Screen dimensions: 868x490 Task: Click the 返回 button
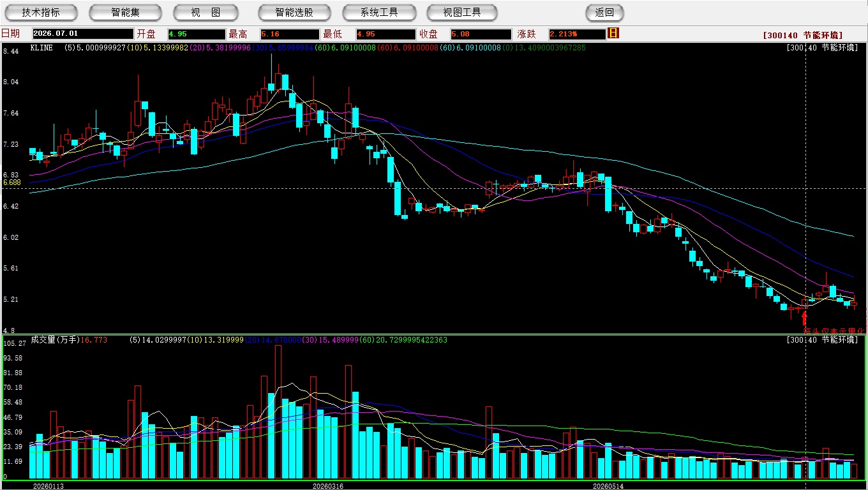tap(604, 12)
